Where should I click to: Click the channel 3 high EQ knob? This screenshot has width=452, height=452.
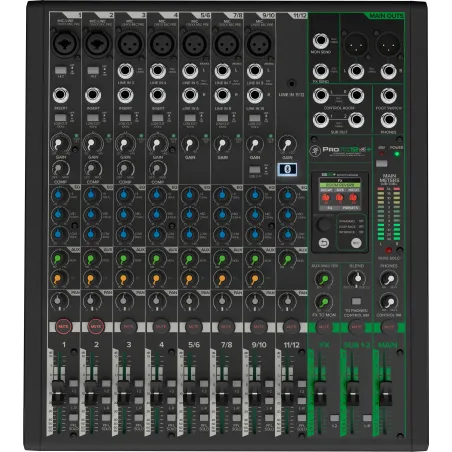124,195
